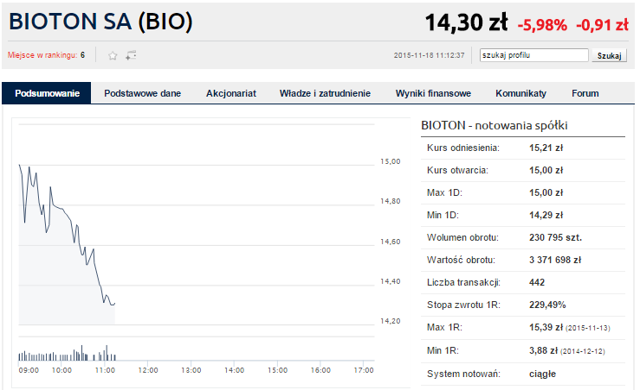The width and height of the screenshot is (640, 390).
Task: Select the Władze i zatrudnienie tab
Action: point(325,93)
